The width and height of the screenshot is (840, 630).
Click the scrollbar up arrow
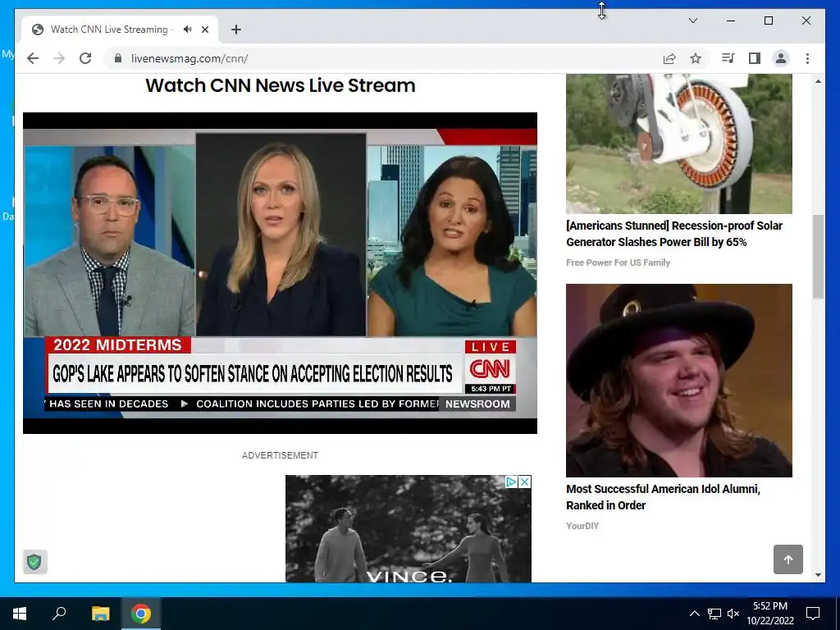pos(818,81)
